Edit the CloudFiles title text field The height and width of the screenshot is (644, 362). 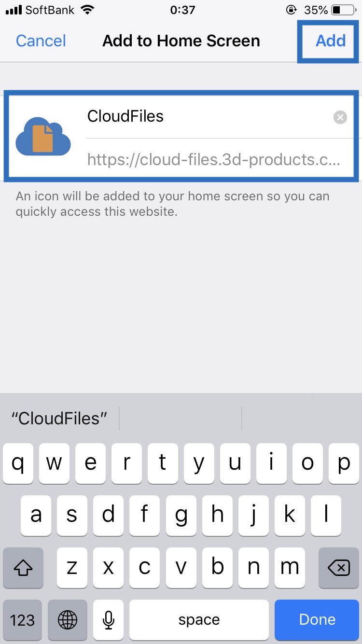click(x=208, y=116)
